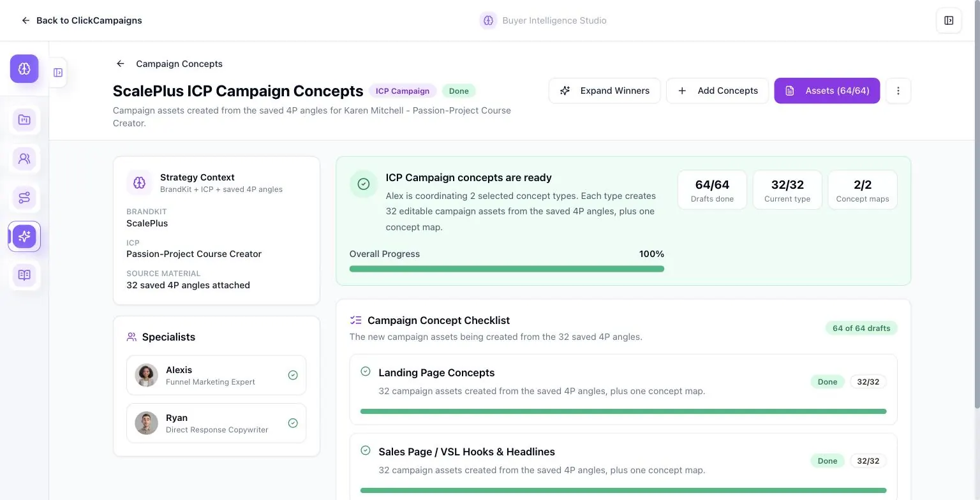Click Ryan completed check mark
This screenshot has height=500, width=980.
pyautogui.click(x=293, y=423)
